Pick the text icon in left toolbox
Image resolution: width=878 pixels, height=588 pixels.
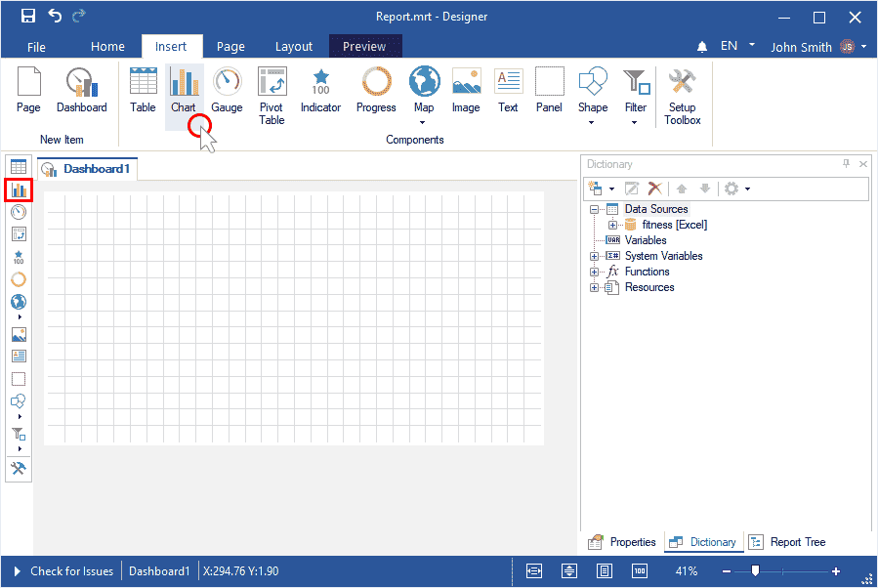tap(19, 357)
